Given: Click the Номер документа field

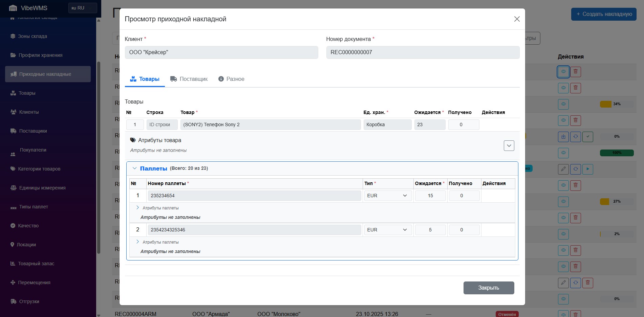Looking at the screenshot, I should point(423,52).
